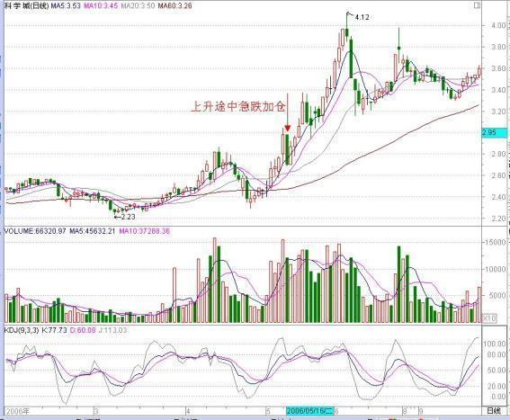Click the 5000 volume axis label
The width and height of the screenshot is (510, 420).
coord(497,295)
